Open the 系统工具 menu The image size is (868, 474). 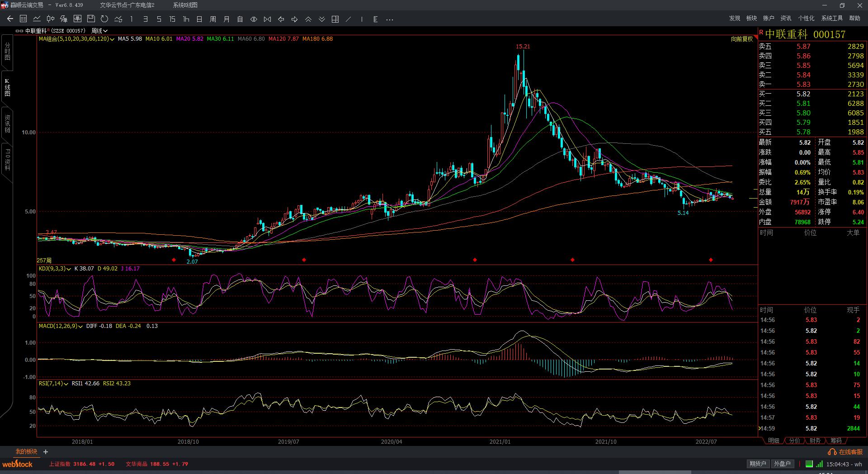[832, 18]
